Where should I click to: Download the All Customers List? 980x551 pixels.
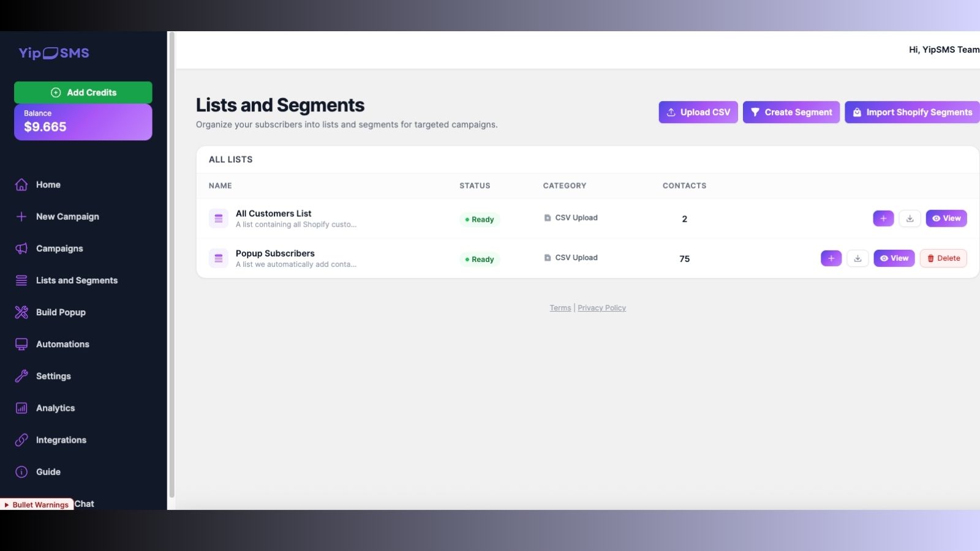coord(910,219)
